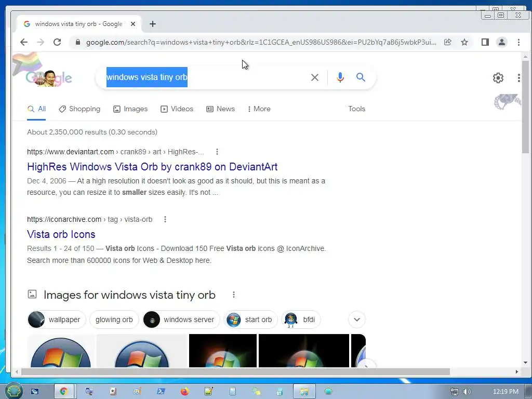Screen dimensions: 532x399
Task: Open the network icon in tray
Action: tap(454, 392)
